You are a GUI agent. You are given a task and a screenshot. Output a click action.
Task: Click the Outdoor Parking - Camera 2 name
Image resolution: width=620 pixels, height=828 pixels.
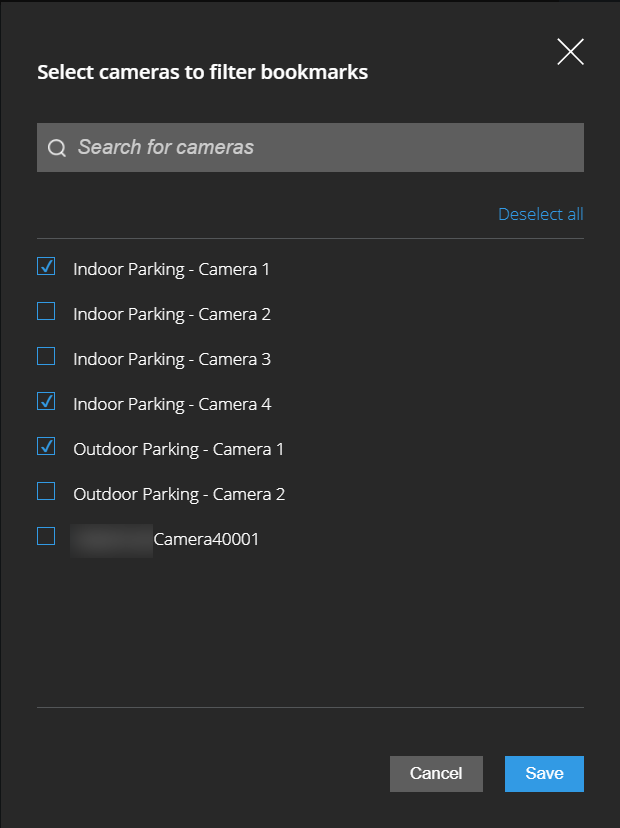point(178,493)
